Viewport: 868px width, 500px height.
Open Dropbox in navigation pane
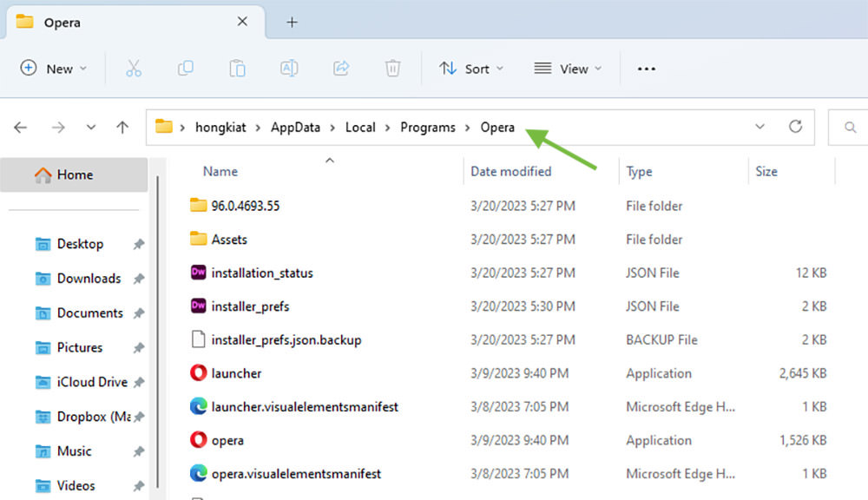coord(82,417)
